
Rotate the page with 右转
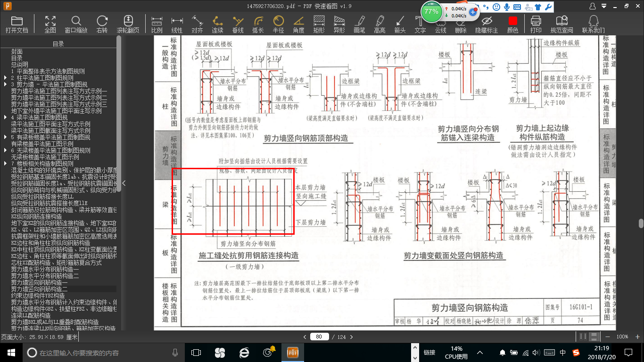[102, 24]
